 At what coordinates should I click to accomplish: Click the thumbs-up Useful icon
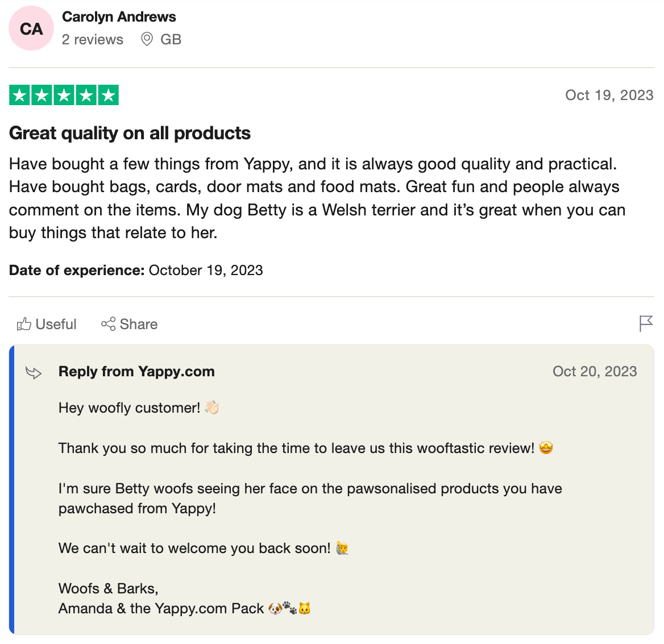click(24, 324)
